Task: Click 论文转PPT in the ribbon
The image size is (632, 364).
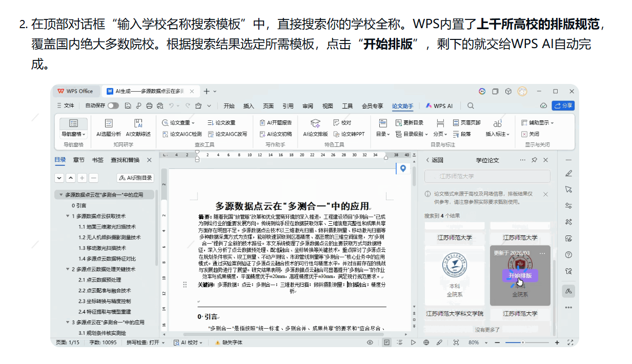Action: pos(349,134)
